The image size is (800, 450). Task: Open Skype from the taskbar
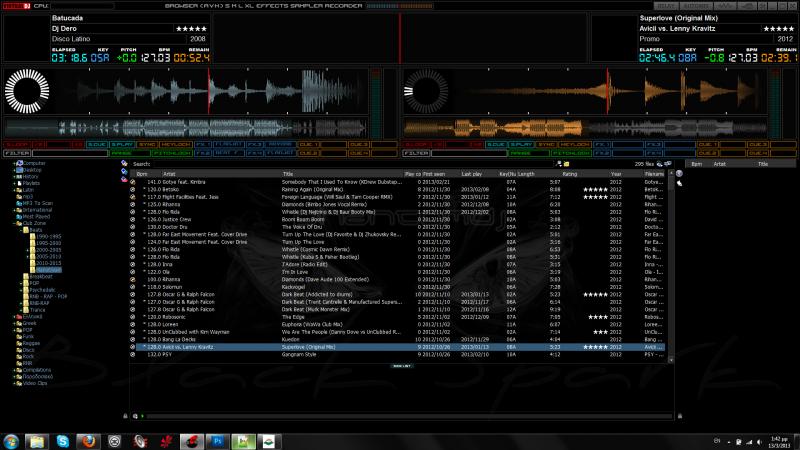(62, 441)
